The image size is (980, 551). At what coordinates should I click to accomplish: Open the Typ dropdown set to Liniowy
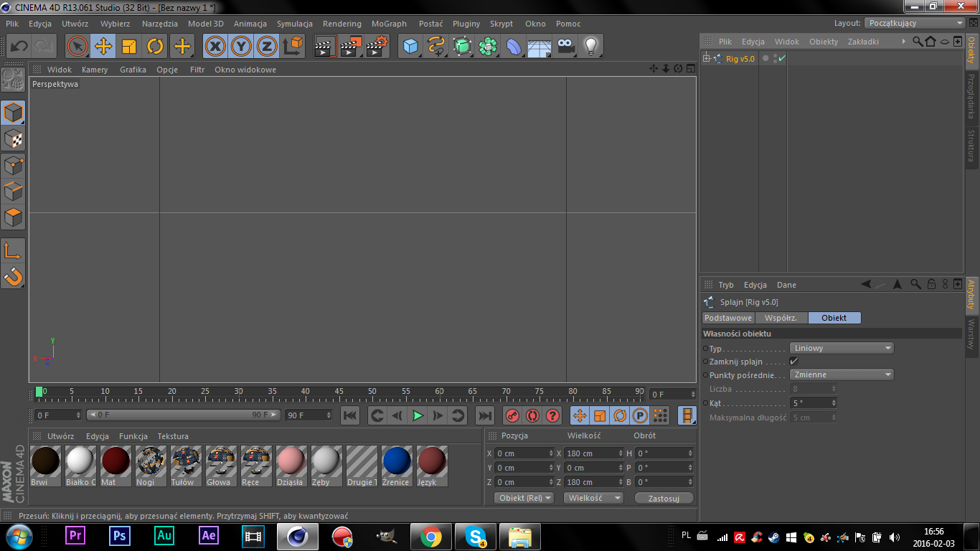(842, 348)
